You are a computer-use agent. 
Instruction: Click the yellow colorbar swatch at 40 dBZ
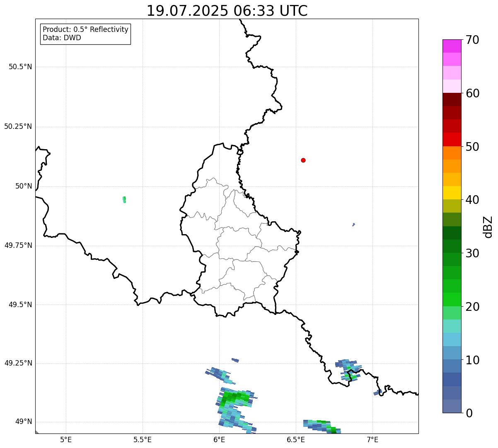(452, 193)
